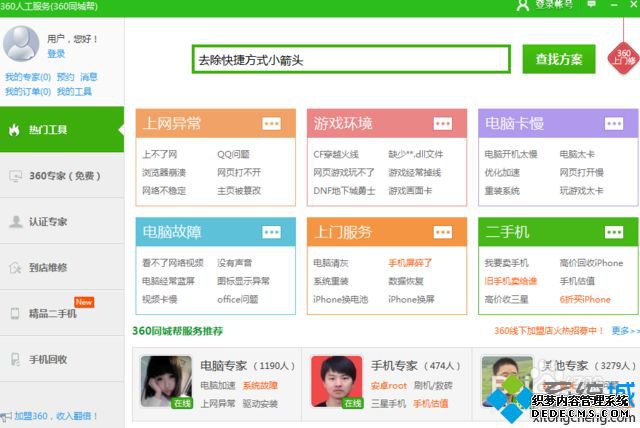This screenshot has height=428, width=640.
Task: Expand more options in 上网异常 card
Action: point(271,123)
